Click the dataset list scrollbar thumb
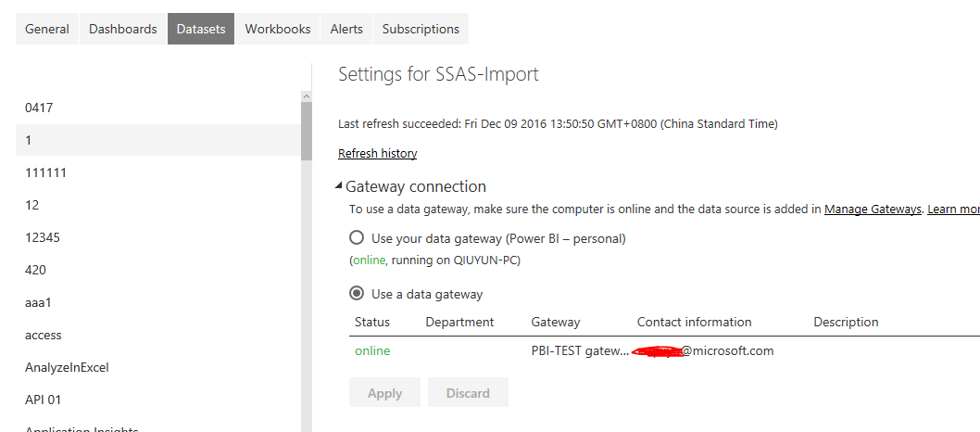The width and height of the screenshot is (980, 432). coord(307,131)
